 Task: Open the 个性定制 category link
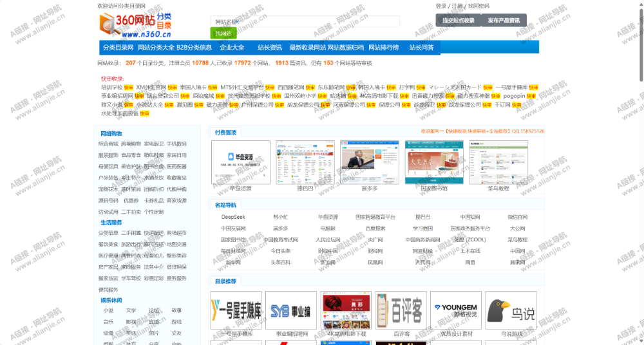[x=154, y=212]
